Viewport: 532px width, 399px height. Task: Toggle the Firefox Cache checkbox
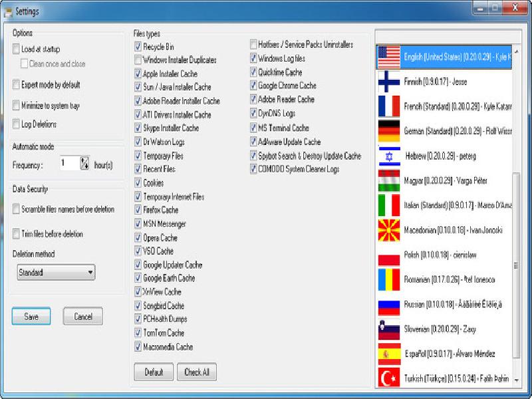click(138, 209)
